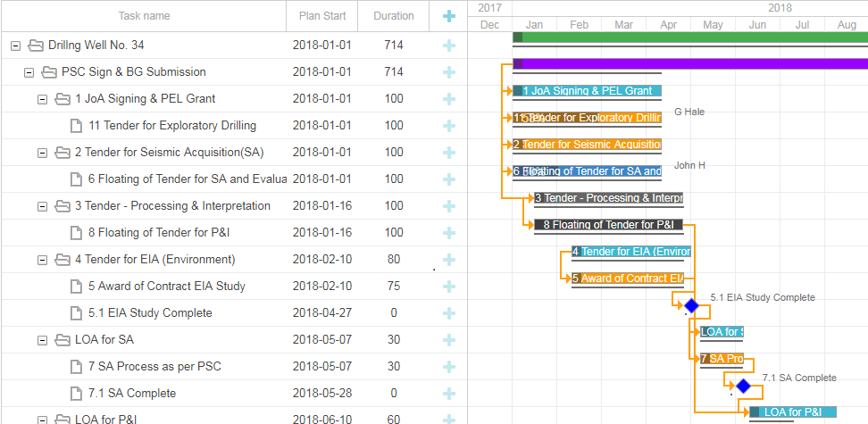The width and height of the screenshot is (868, 424).
Task: Select 6 Floating of Tender for SA row
Action: pos(234,179)
